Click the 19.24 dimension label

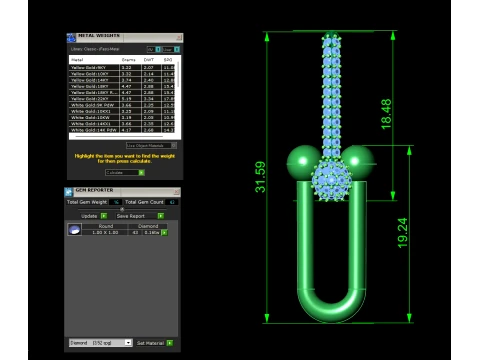[x=403, y=233]
